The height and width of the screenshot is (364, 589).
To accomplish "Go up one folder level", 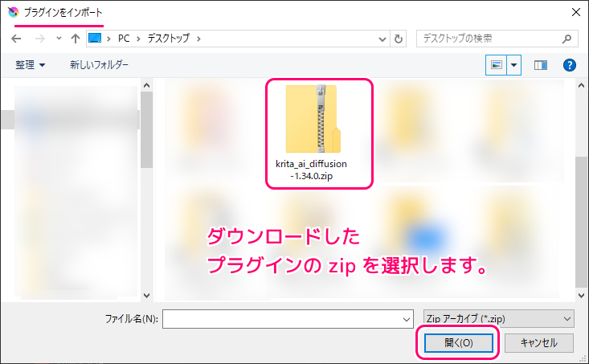I will coord(76,39).
